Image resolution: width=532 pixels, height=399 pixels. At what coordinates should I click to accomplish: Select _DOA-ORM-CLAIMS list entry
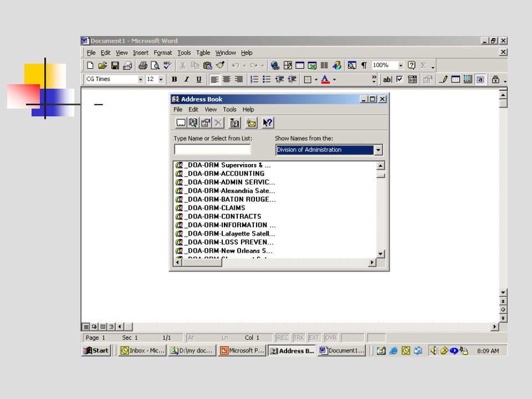(211, 208)
